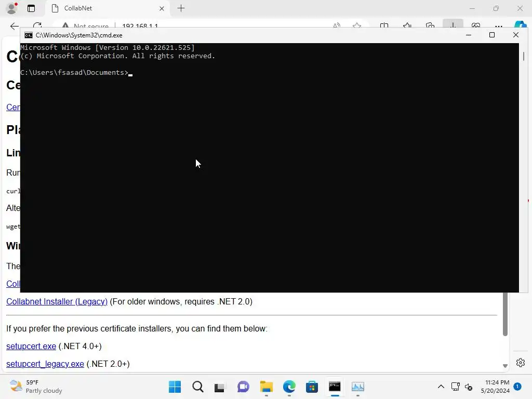Open Edge settings and more menu
The image size is (532, 399).
pyautogui.click(x=498, y=26)
